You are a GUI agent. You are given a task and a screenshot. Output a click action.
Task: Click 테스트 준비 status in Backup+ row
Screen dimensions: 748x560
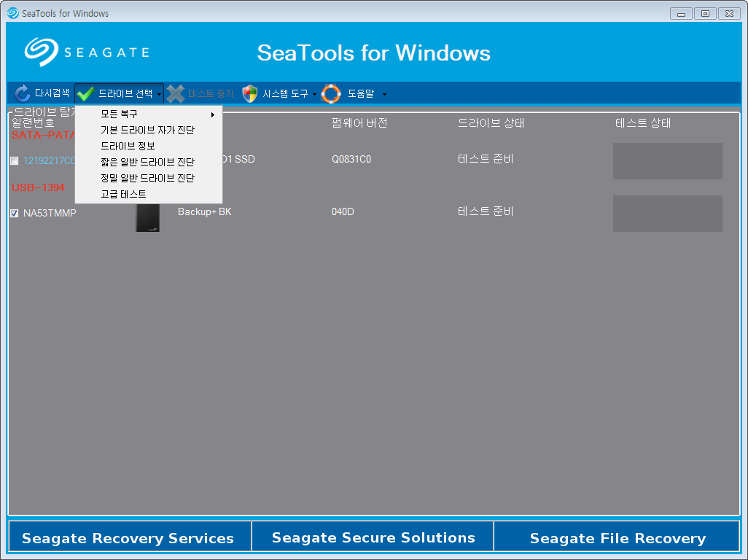tap(486, 211)
